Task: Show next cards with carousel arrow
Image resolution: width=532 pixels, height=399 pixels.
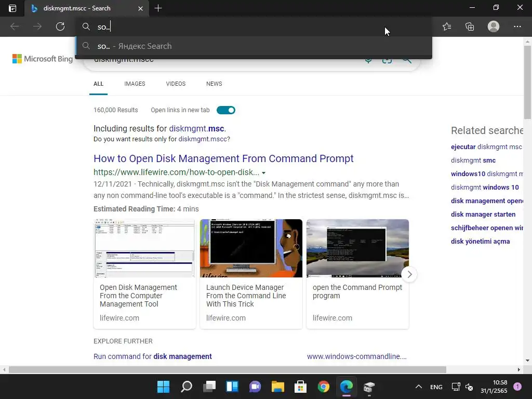Action: pyautogui.click(x=409, y=274)
